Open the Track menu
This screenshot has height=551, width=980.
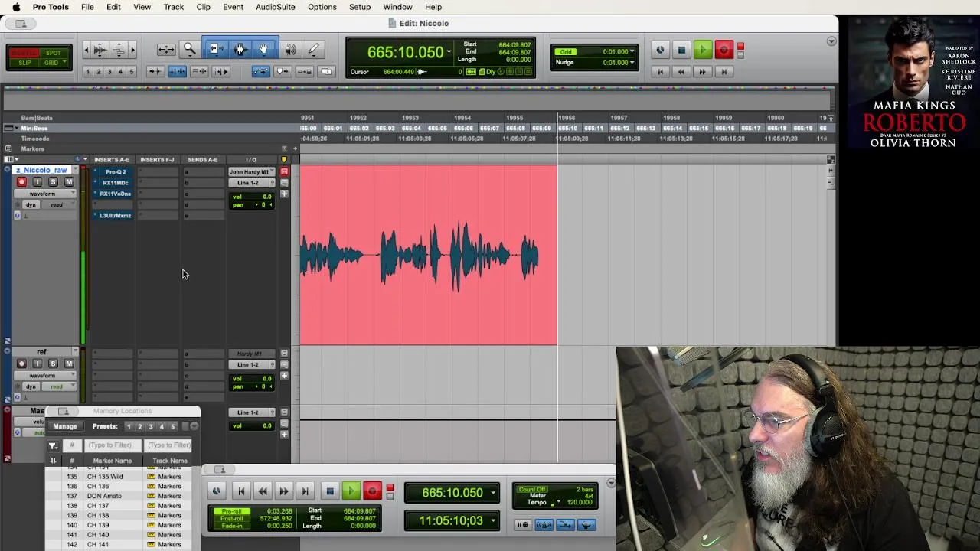(x=174, y=7)
